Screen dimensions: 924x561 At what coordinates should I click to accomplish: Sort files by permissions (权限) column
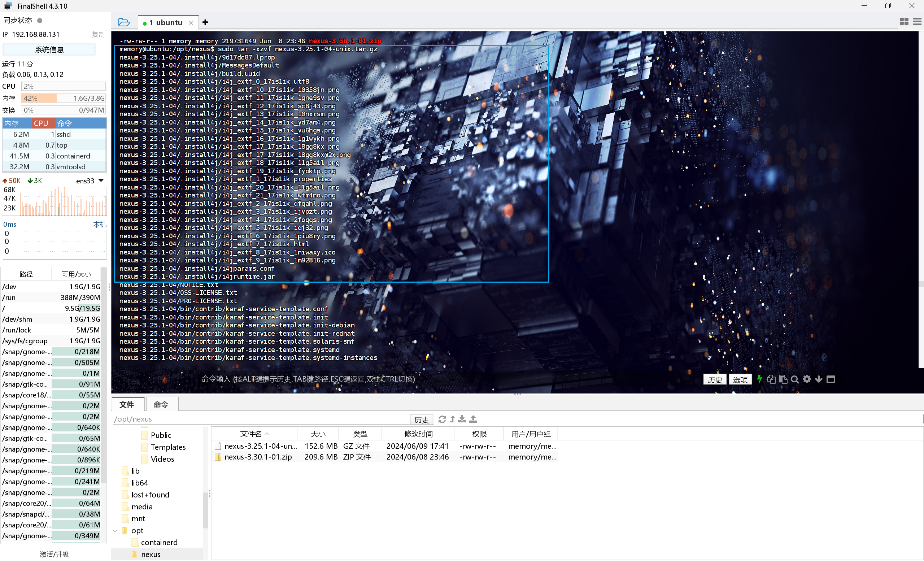click(479, 434)
